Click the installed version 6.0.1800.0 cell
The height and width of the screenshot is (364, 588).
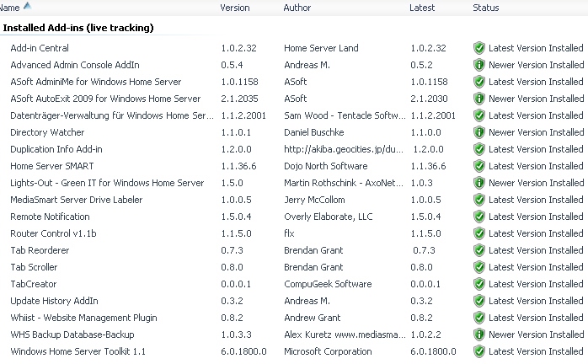tap(243, 351)
